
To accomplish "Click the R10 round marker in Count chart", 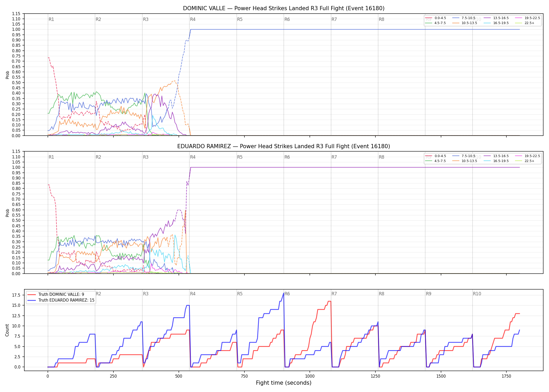I will point(477,294).
